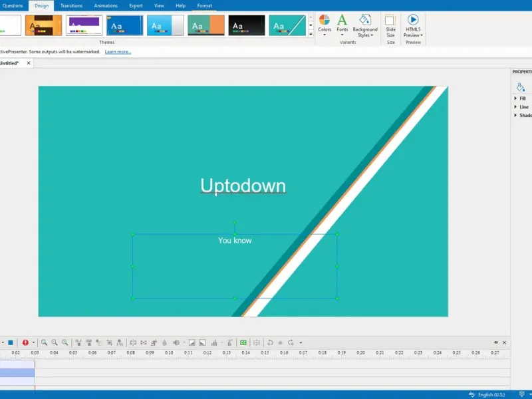Image resolution: width=532 pixels, height=399 pixels.
Task: Click the rotation handle above the subtitle box
Action: pyautogui.click(x=235, y=223)
